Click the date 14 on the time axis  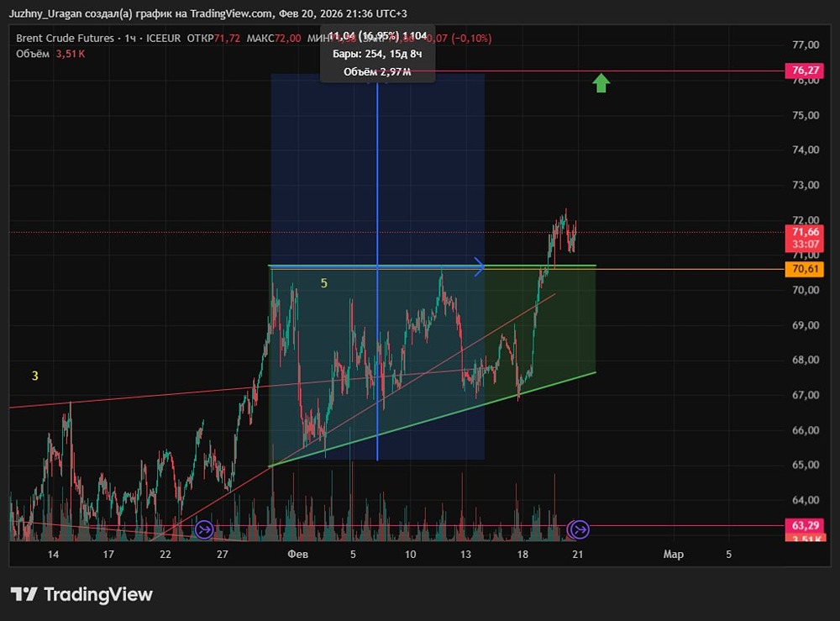pos(53,554)
